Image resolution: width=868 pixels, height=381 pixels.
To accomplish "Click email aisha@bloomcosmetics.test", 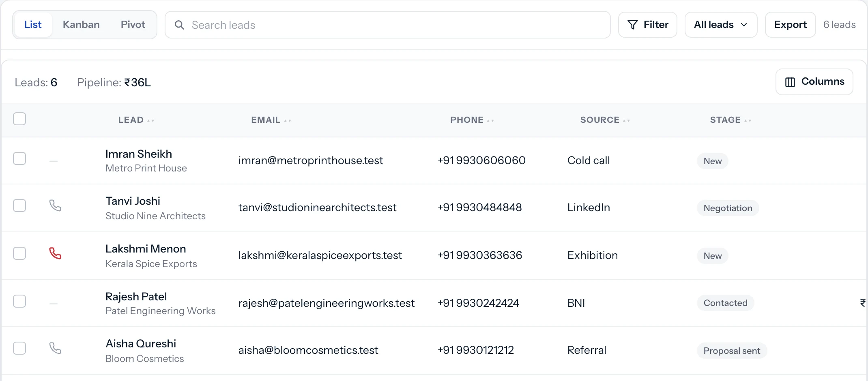I will coord(308,350).
